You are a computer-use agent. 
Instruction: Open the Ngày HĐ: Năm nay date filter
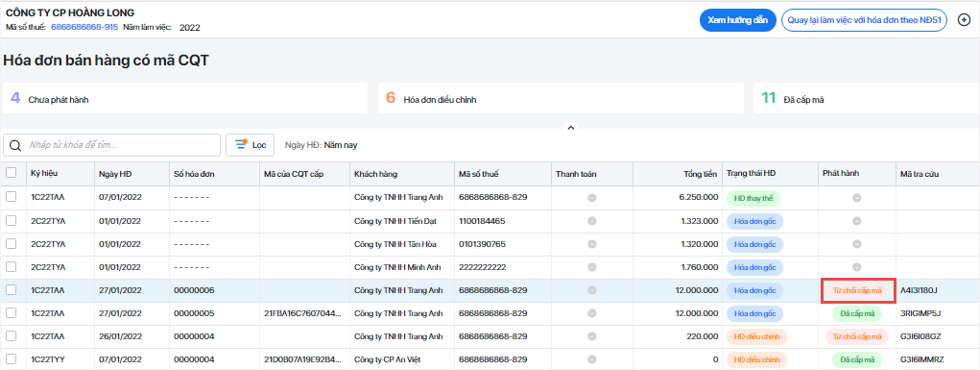click(322, 144)
